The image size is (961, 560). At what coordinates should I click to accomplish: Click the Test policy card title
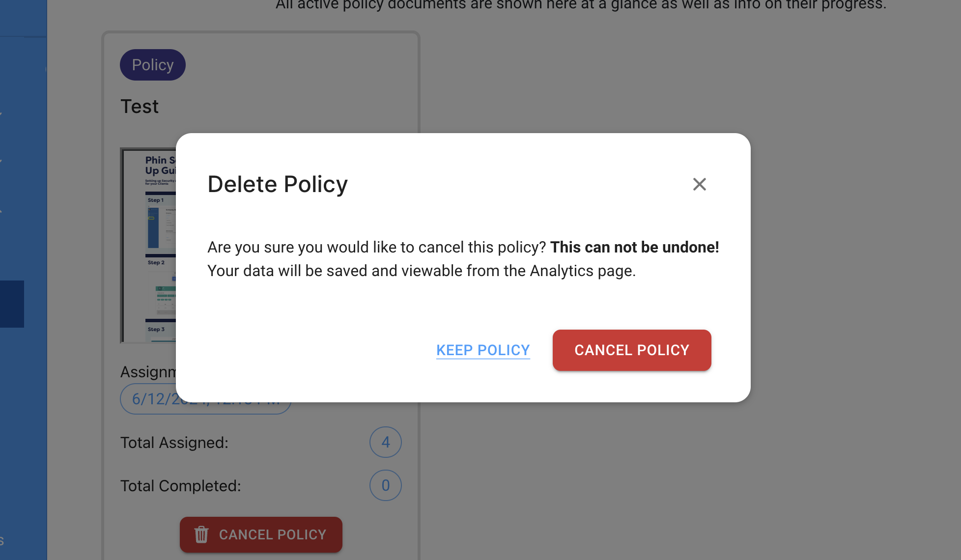pyautogui.click(x=140, y=107)
